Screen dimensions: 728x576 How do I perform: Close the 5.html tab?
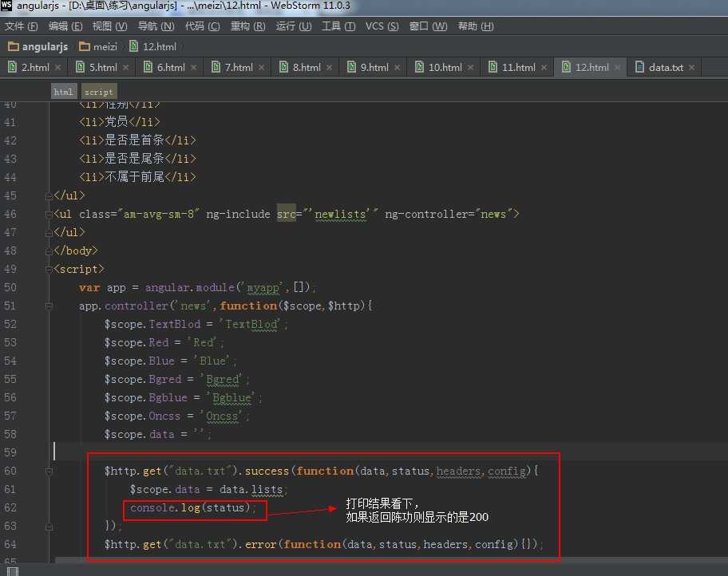(x=126, y=68)
